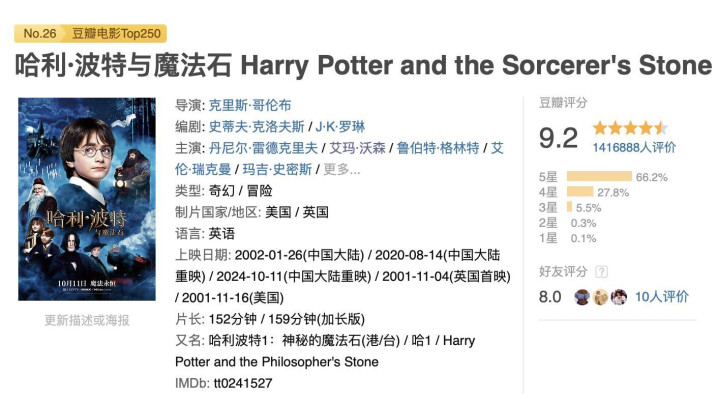Click 更新描述或海报 below the poster

tap(86, 320)
